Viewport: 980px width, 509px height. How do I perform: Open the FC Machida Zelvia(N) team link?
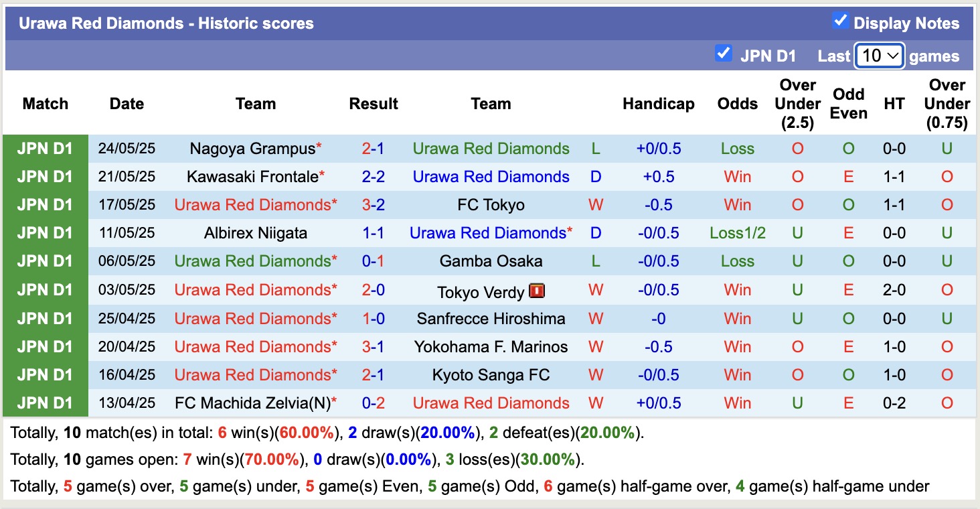click(x=252, y=403)
